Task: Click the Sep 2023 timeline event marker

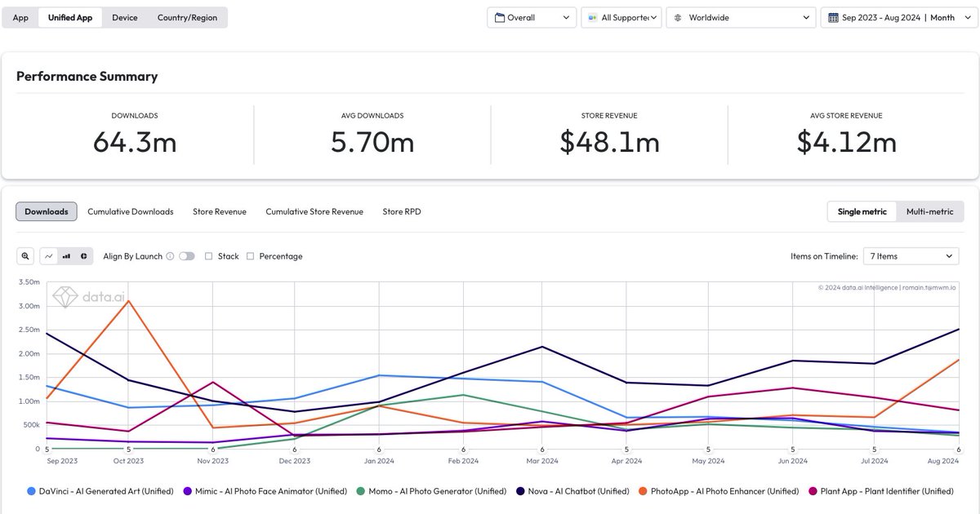Action: [x=47, y=450]
